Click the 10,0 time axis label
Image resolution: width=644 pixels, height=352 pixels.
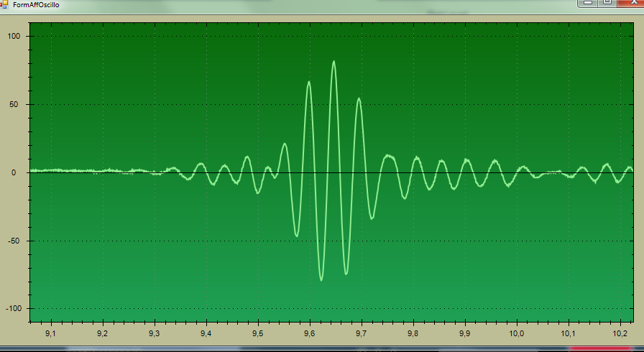(516, 334)
